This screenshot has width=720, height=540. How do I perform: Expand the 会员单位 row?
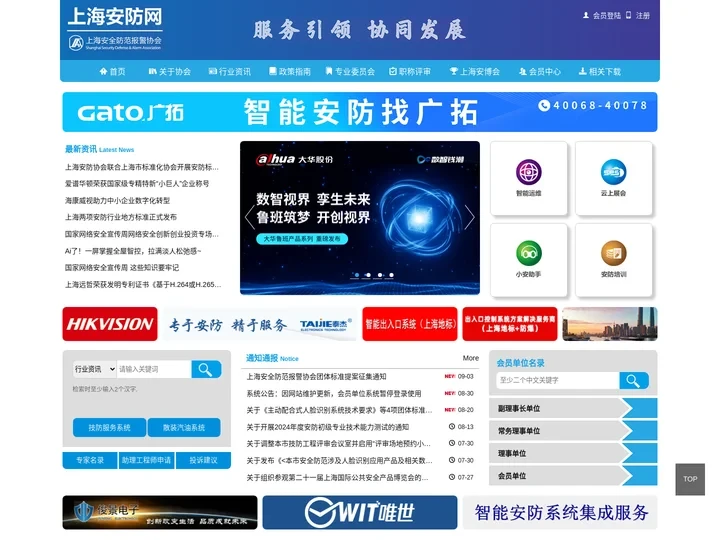[x=573, y=476]
